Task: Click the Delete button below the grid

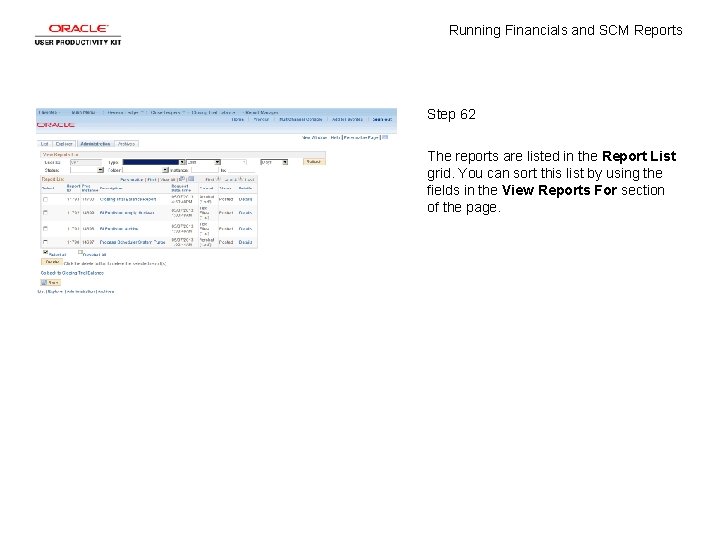Action: pyautogui.click(x=51, y=262)
